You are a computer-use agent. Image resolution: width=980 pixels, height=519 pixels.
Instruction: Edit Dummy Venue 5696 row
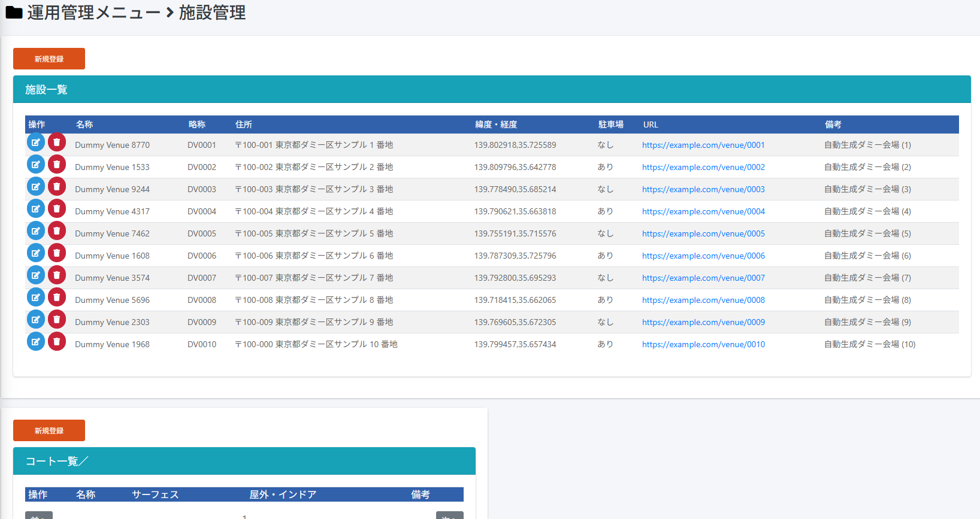(36, 298)
